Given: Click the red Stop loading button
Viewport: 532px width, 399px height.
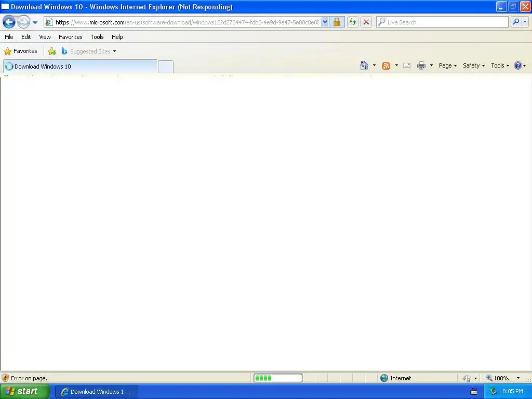Looking at the screenshot, I should 366,22.
